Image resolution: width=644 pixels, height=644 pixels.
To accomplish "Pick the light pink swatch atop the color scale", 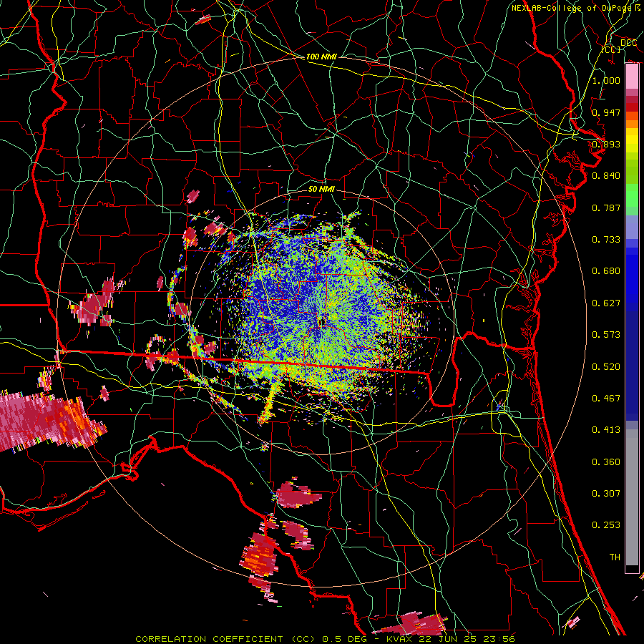I will pyautogui.click(x=632, y=77).
